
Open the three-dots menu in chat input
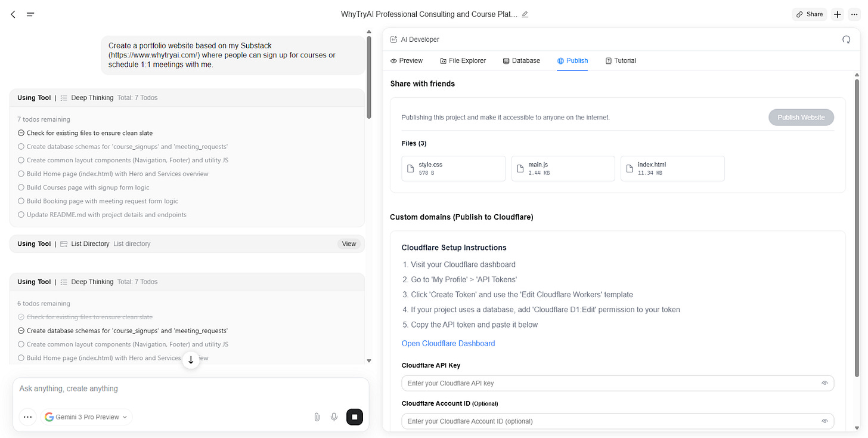point(27,417)
